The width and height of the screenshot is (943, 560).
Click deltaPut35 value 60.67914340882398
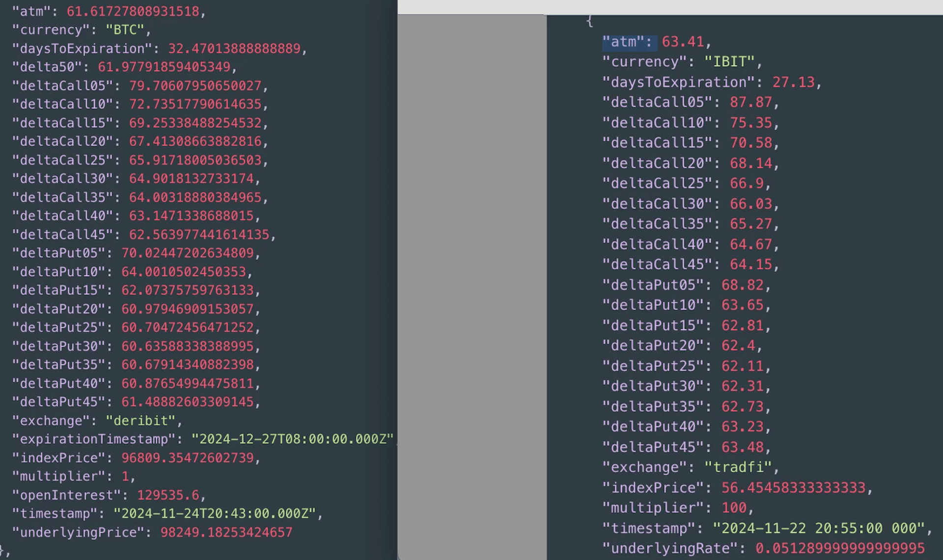188,365
